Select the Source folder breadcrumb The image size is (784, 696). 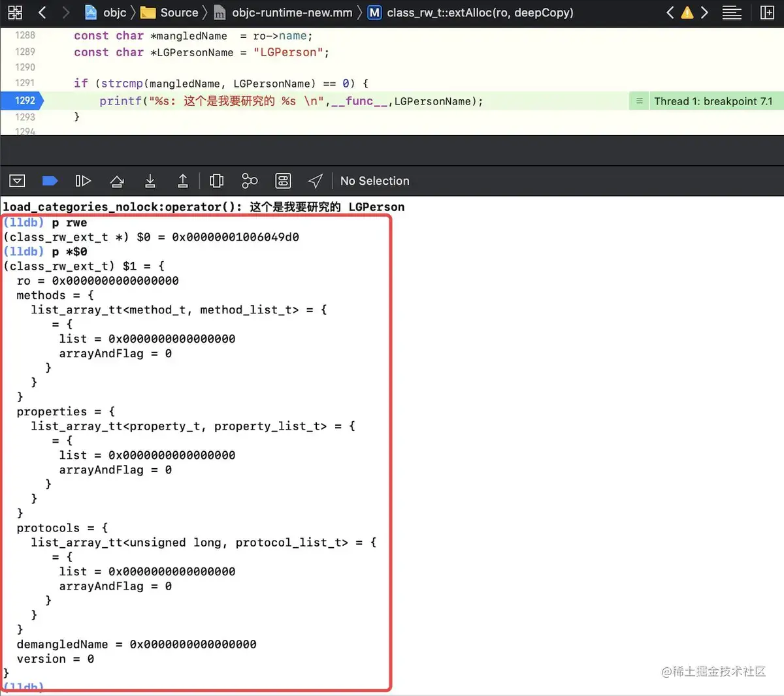(171, 12)
